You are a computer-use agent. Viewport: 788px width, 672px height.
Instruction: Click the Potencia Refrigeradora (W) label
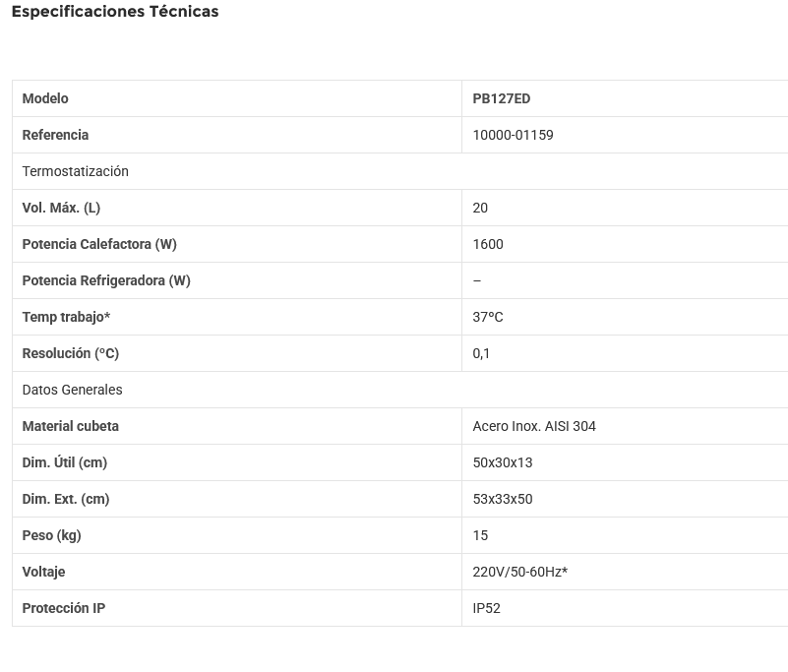coord(106,280)
